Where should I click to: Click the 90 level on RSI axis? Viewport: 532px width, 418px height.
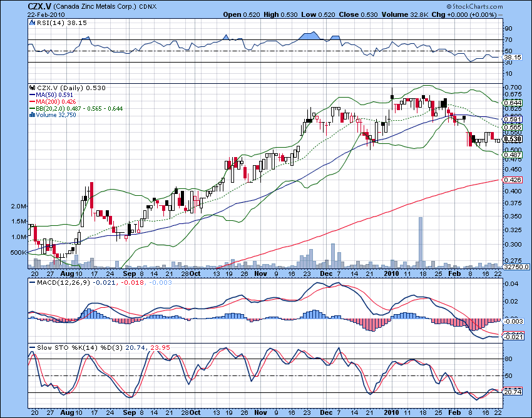pos(509,29)
